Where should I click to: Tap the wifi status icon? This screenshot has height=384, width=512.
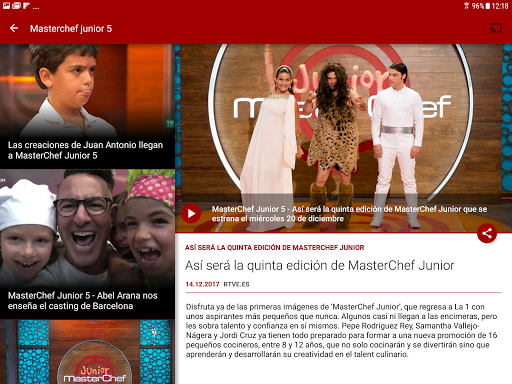[466, 6]
